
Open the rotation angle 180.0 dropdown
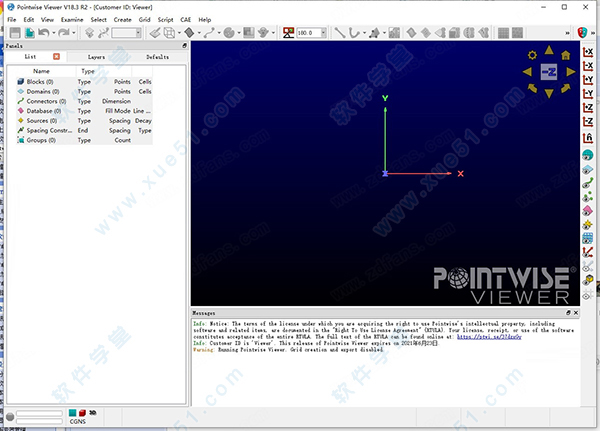pos(323,33)
